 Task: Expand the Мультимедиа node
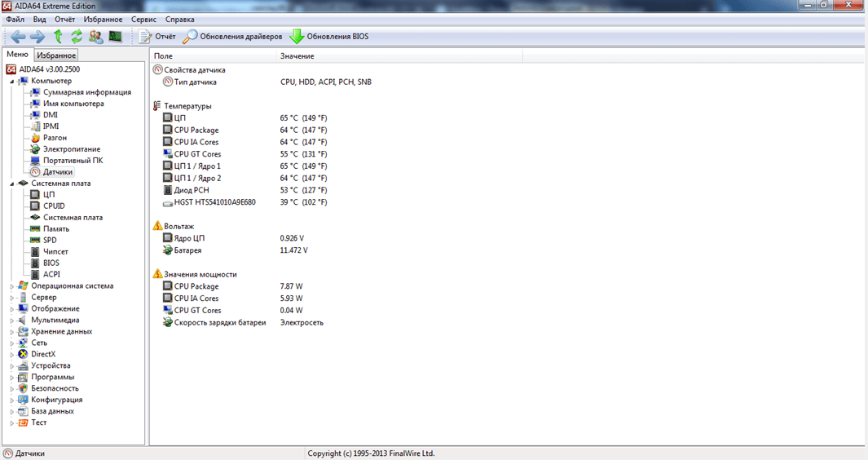[11, 321]
